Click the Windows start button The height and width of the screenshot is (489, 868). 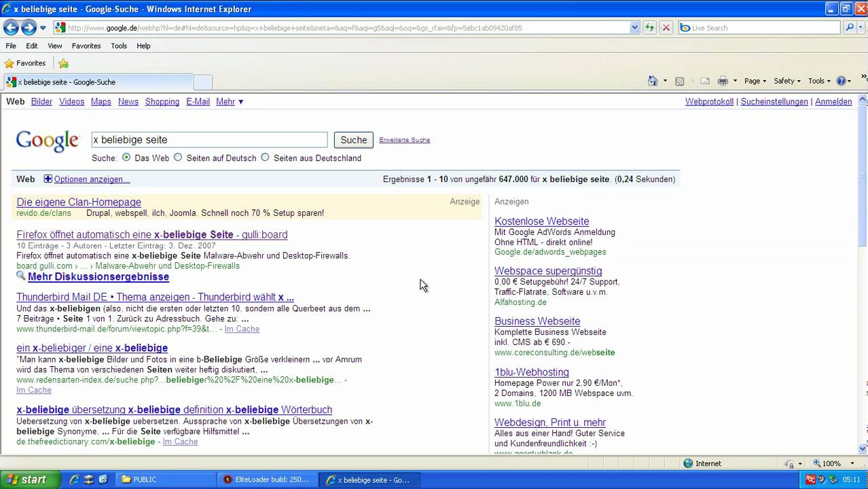tap(30, 479)
